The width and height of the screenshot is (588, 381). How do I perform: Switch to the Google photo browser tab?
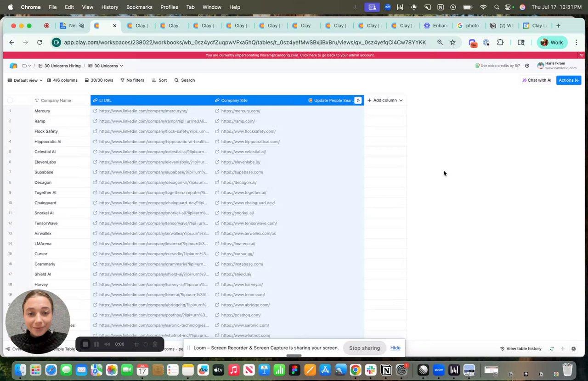coord(468,26)
